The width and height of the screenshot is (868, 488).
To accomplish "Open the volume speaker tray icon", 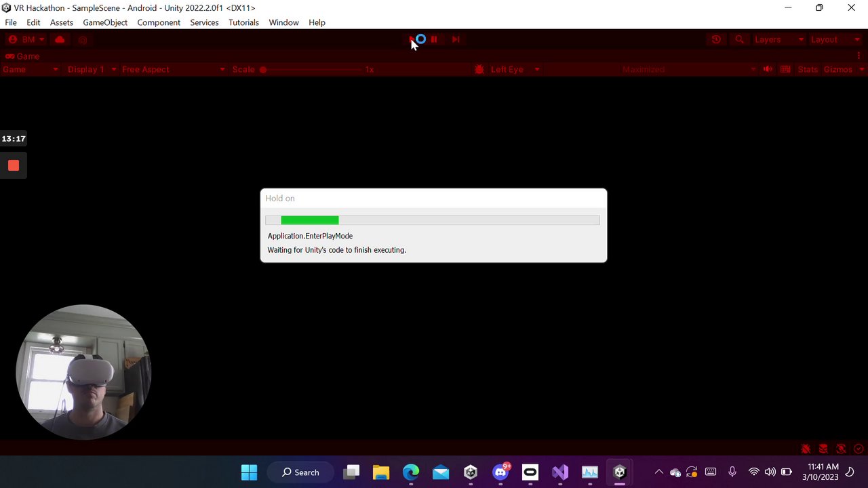I will tap(770, 472).
